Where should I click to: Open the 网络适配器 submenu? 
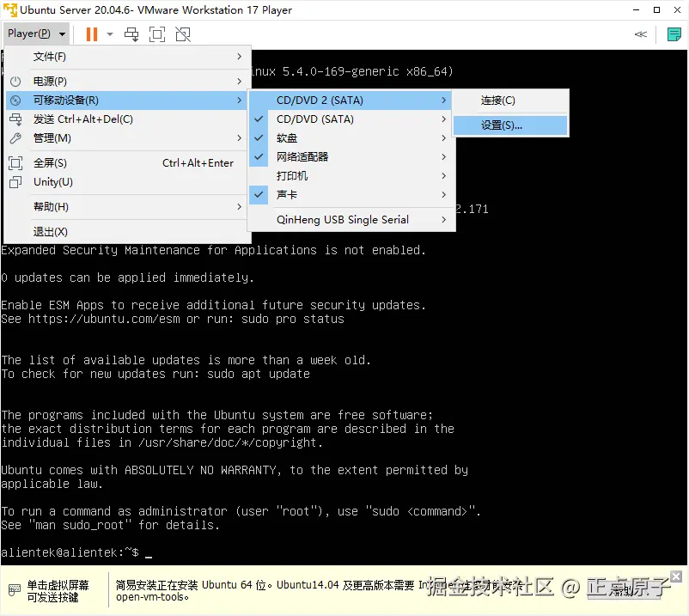[351, 157]
